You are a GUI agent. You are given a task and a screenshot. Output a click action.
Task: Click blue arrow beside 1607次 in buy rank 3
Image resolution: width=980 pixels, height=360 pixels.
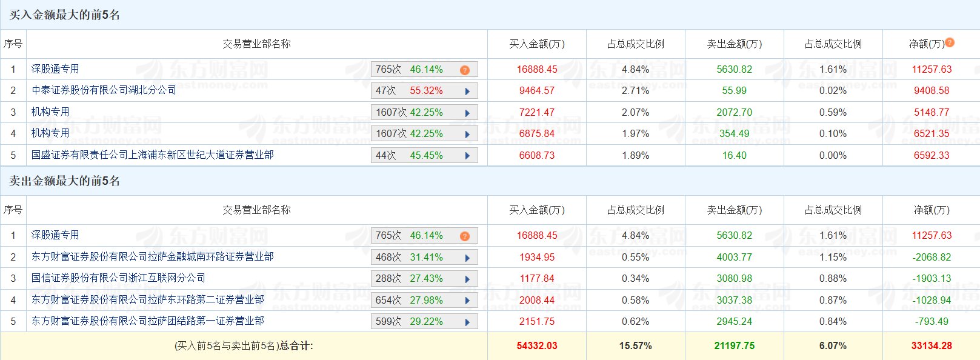point(467,113)
